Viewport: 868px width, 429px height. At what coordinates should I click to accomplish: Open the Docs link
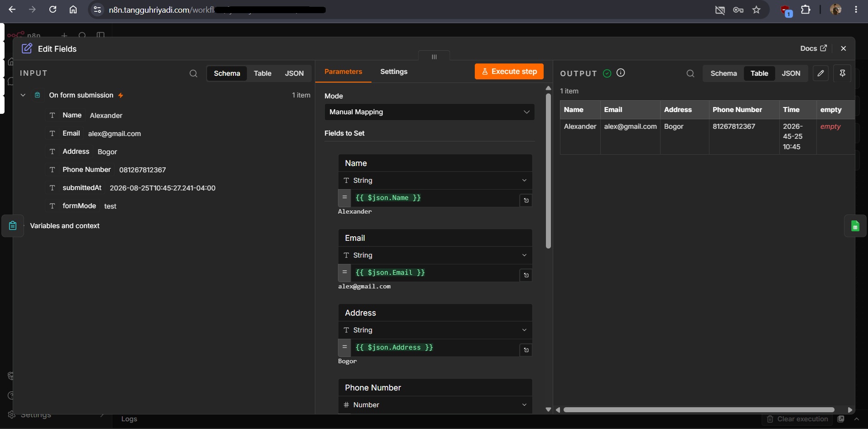(x=814, y=49)
